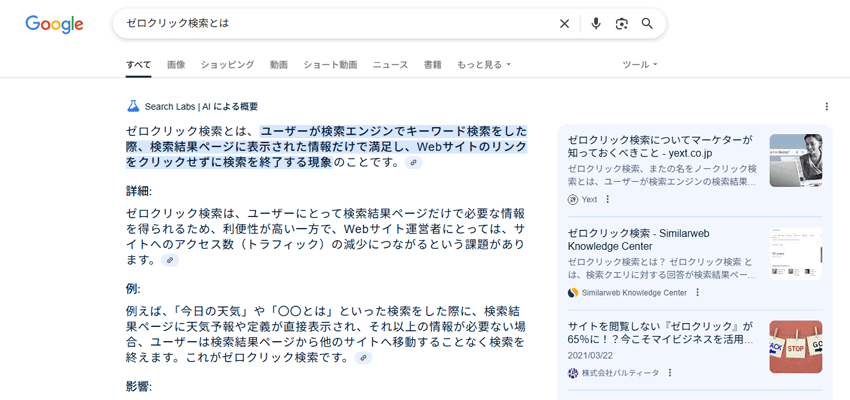The width and height of the screenshot is (850, 400).
Task: Click the STOP signs article thumbnail
Action: [x=795, y=347]
